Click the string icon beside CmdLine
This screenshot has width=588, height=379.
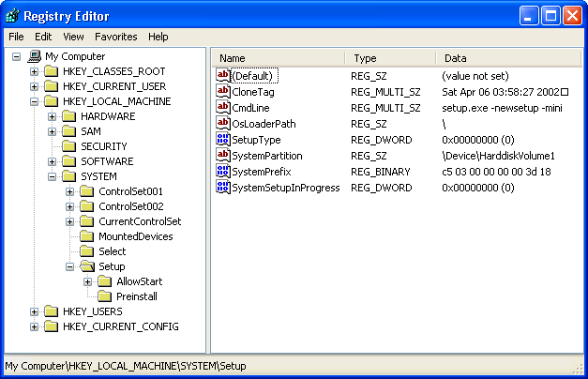tap(223, 107)
